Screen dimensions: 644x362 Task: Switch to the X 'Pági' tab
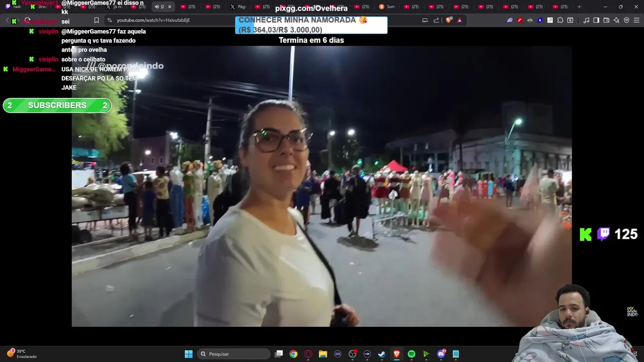click(238, 7)
